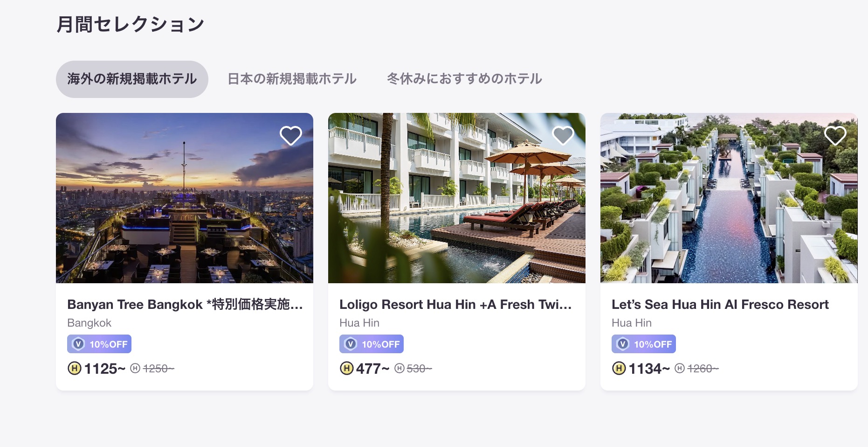Switch to 日本の新規掲載ホテル tab
868x447 pixels.
pyautogui.click(x=292, y=79)
